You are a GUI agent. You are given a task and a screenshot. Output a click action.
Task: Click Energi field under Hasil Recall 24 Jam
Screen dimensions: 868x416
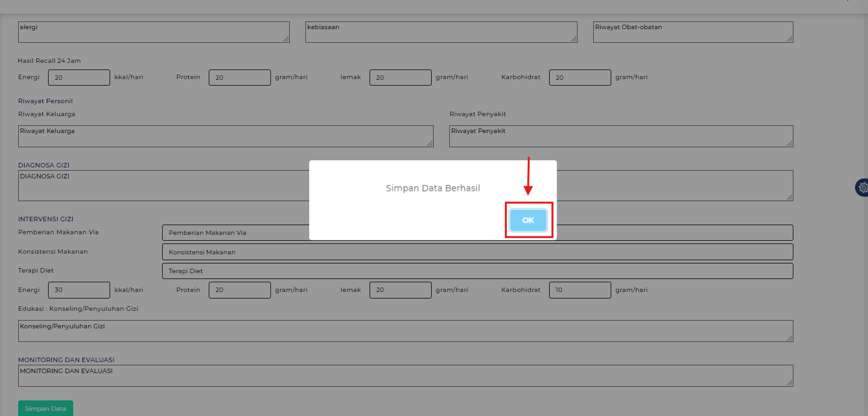tap(79, 77)
